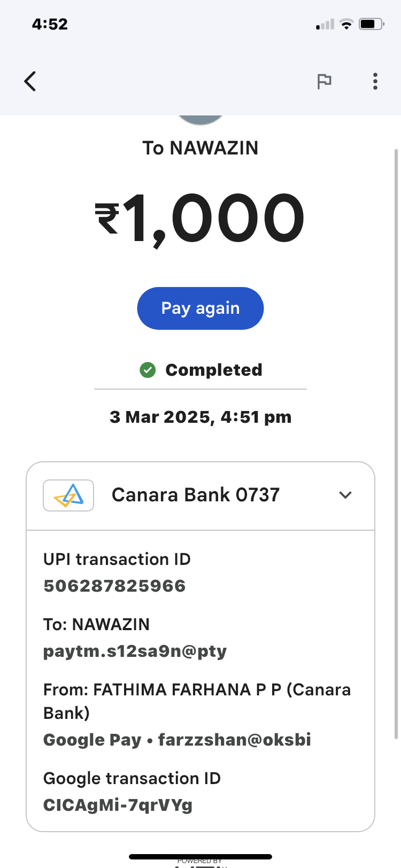Tap the cellular signal bars icon
The image size is (401, 868).
(325, 25)
